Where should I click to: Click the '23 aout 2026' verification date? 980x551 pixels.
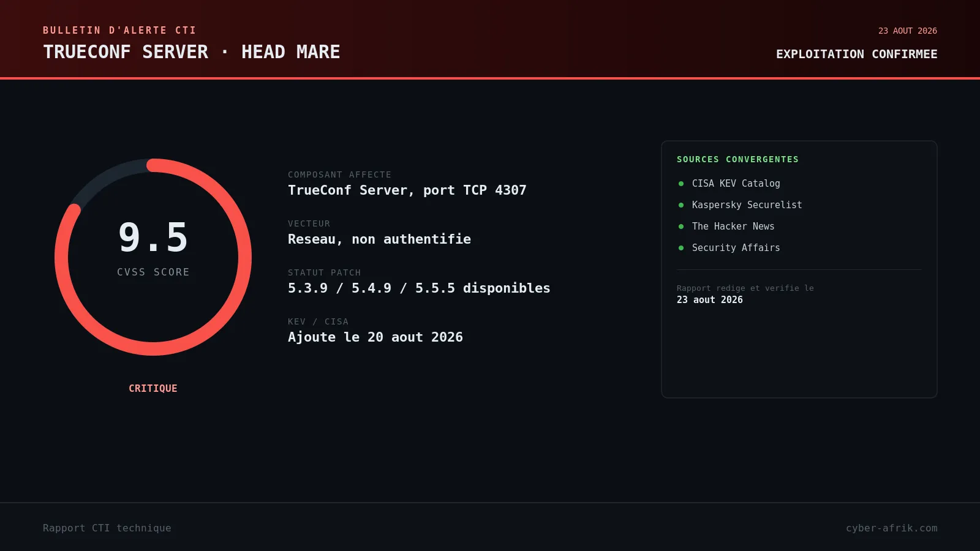[709, 300]
